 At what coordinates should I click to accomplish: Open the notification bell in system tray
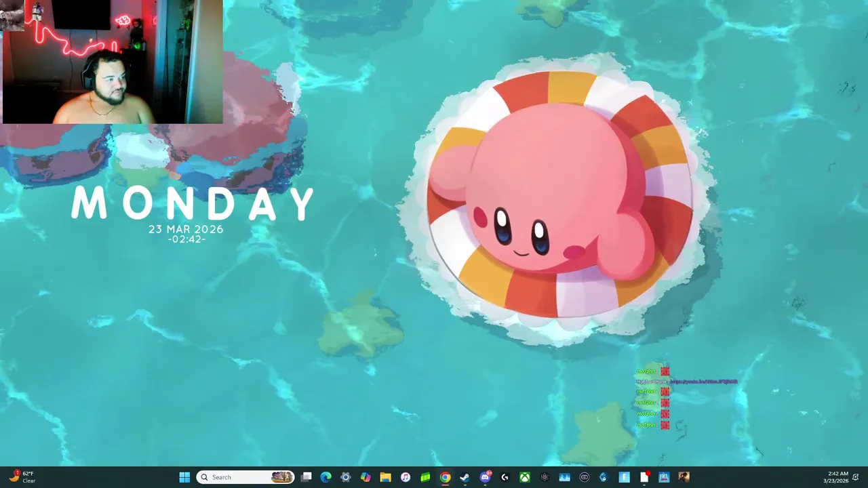pyautogui.click(x=856, y=477)
